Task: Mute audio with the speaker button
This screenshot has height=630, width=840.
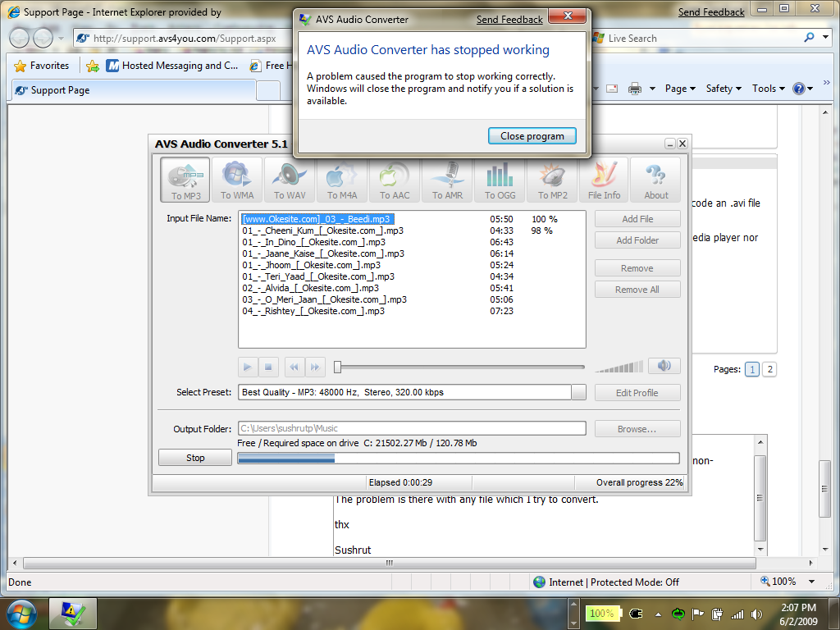Action: [664, 366]
